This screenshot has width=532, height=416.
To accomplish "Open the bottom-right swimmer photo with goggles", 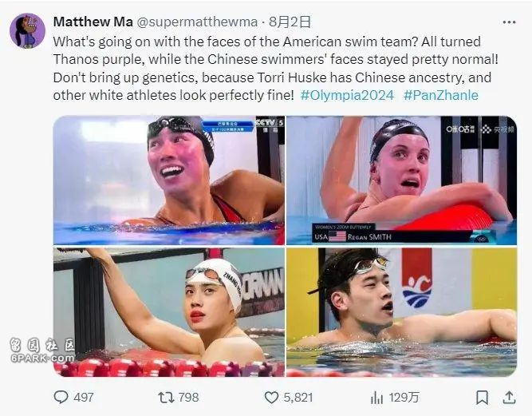I will coord(402,312).
